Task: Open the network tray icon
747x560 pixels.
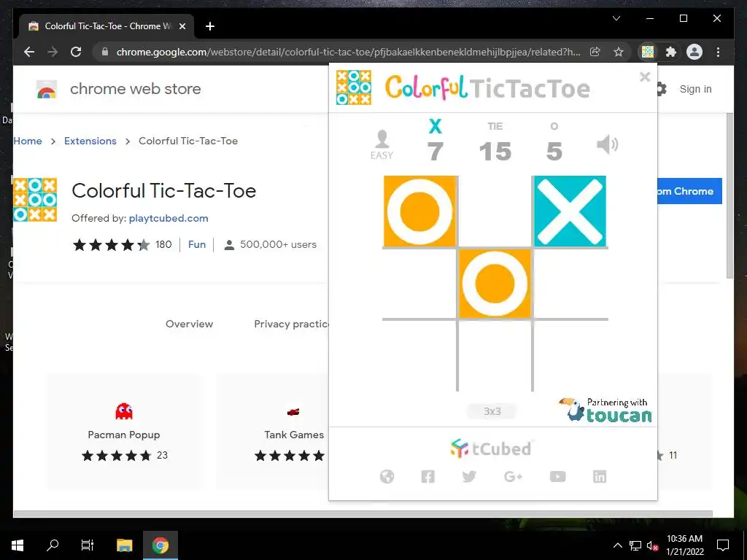Action: pos(635,545)
